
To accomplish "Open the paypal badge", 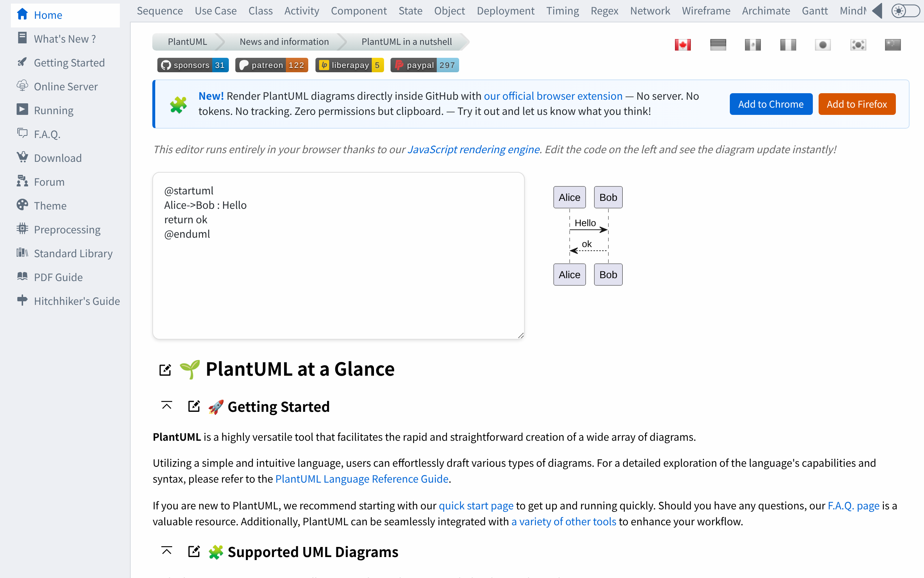I will coord(424,65).
